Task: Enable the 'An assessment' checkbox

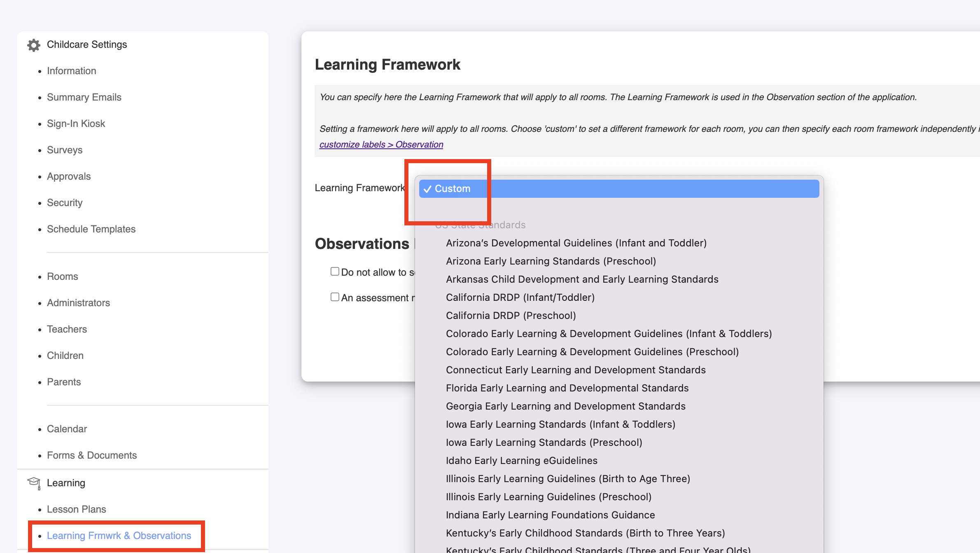Action: click(x=335, y=297)
